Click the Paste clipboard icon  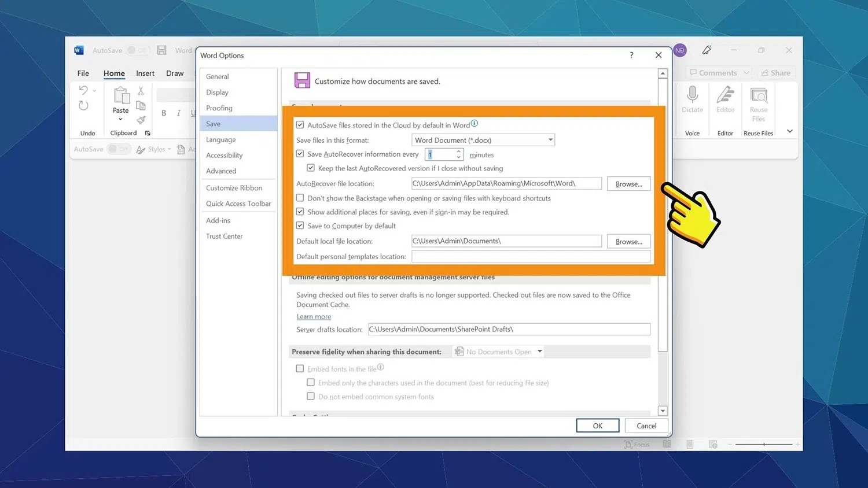[x=121, y=95]
